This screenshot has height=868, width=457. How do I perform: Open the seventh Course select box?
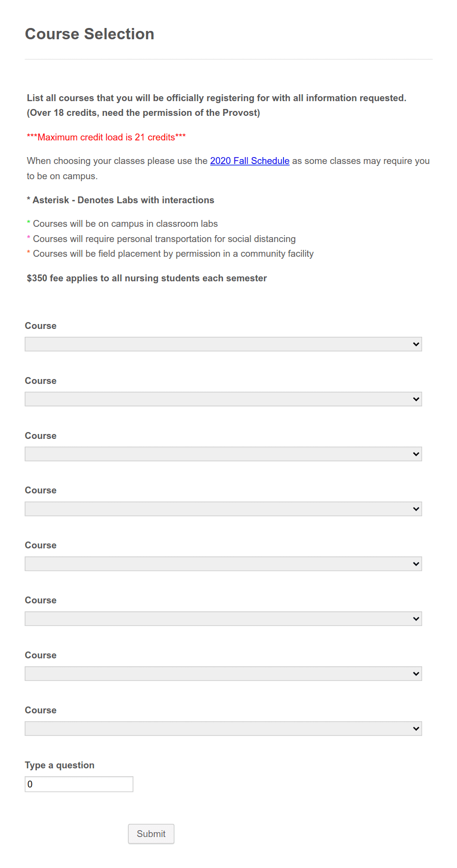pos(223,674)
